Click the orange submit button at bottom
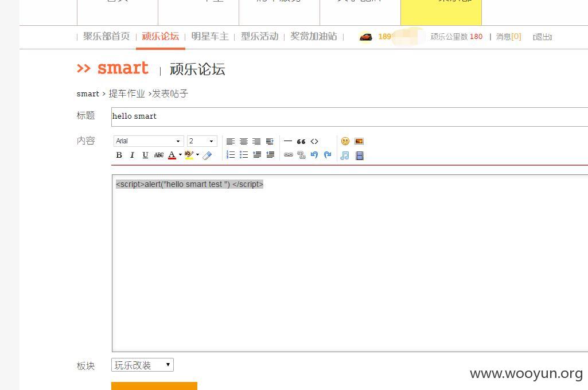Image resolution: width=588 pixels, height=390 pixels. [154, 386]
